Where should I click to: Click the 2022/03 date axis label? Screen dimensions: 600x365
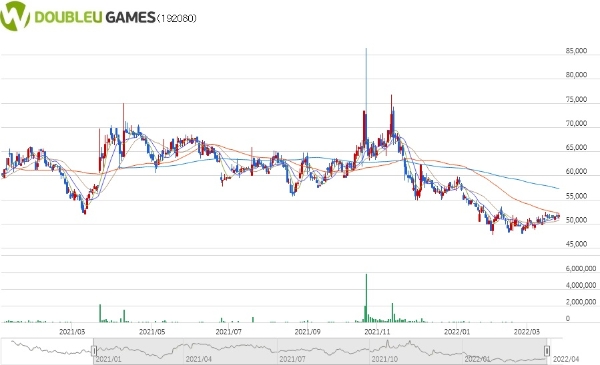click(527, 332)
